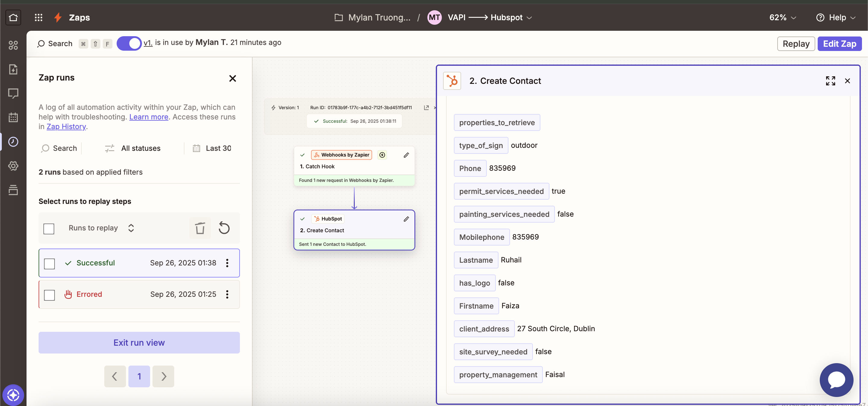Open the apps grid launcher icon
Screen dimensions: 868x406
coord(38,17)
